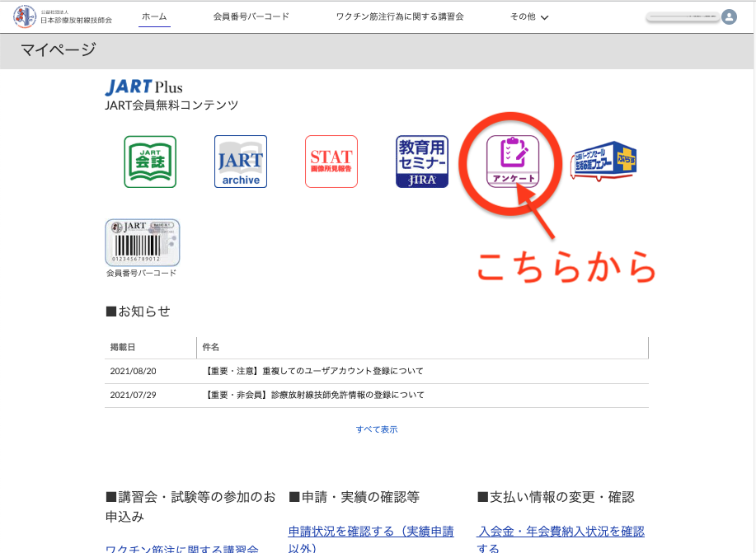
Task: Open the 教育用セミナー JIRA icon
Action: 421,161
